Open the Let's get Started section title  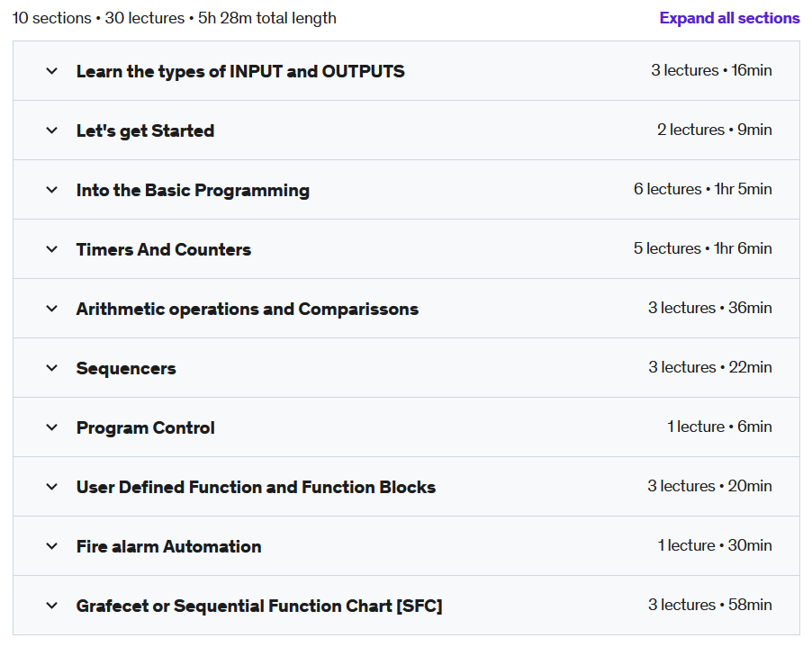coord(145,130)
